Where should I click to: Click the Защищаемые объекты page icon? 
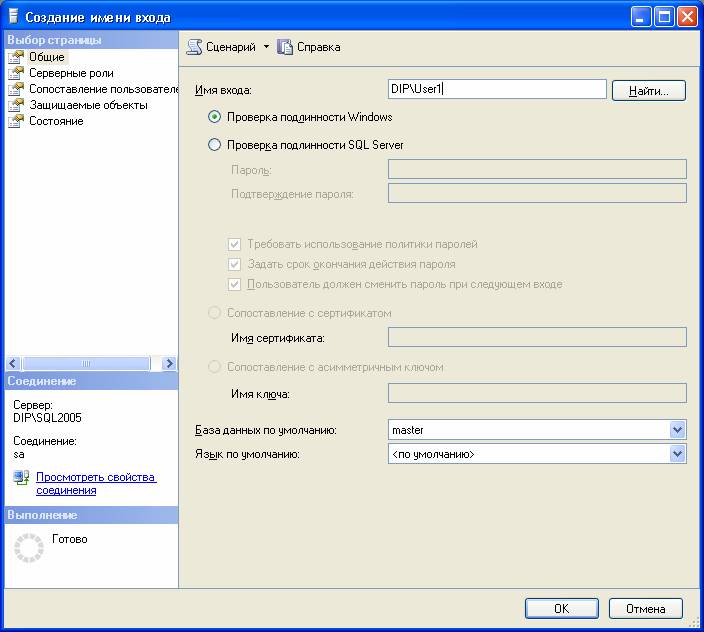[15, 105]
